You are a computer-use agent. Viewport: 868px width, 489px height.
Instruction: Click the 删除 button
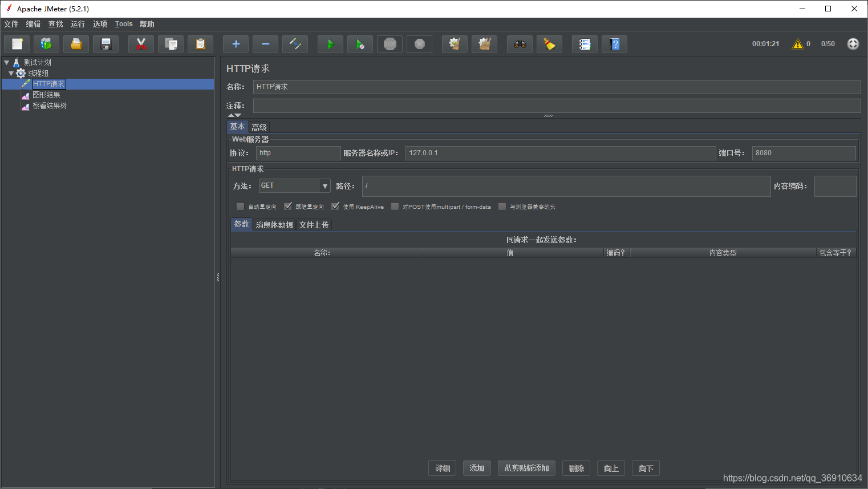(x=576, y=468)
